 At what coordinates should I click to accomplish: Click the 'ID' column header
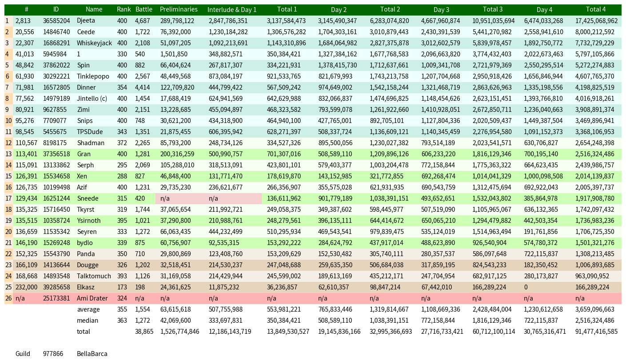(56, 9)
